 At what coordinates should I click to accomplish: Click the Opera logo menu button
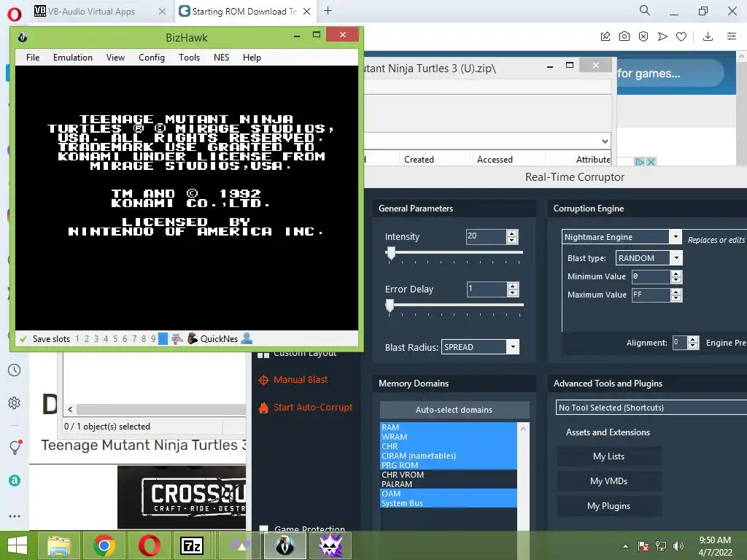pyautogui.click(x=15, y=14)
